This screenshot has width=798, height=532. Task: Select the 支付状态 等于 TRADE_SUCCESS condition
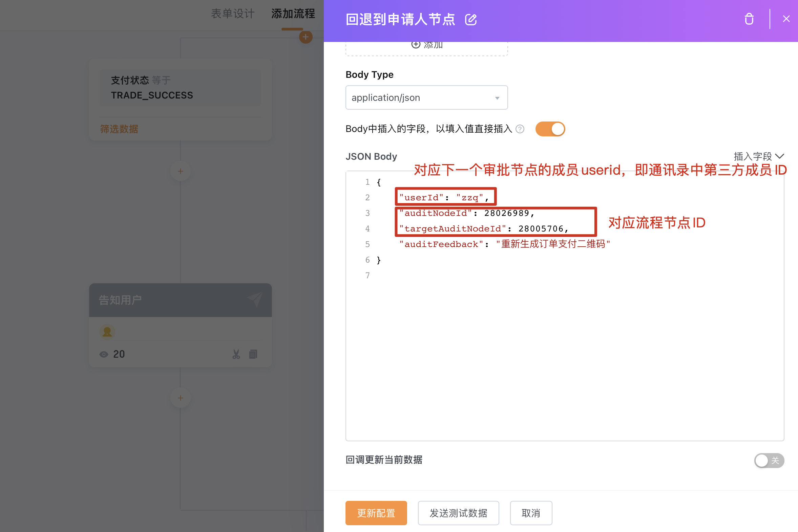click(180, 88)
